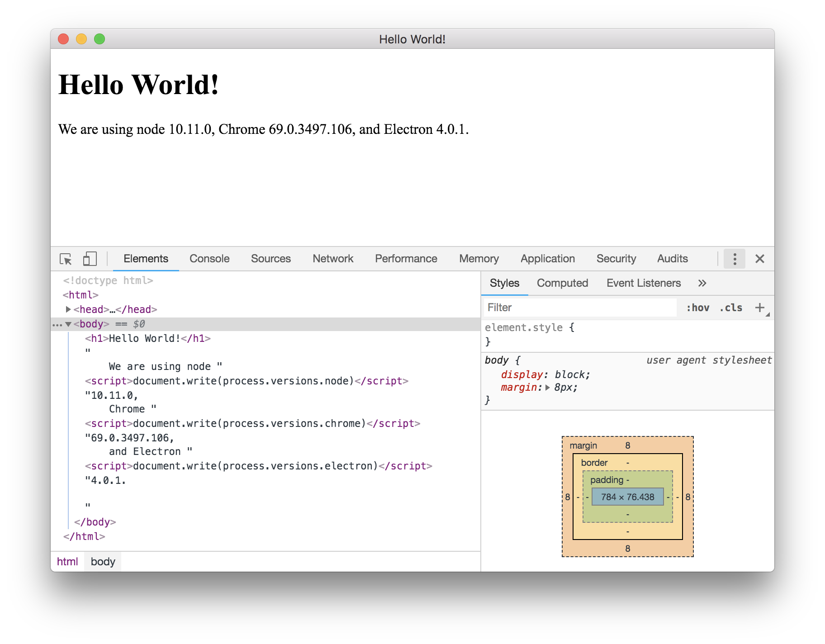Select the Computed sub-tab
Screen dimensions: 825x644
[x=562, y=283]
